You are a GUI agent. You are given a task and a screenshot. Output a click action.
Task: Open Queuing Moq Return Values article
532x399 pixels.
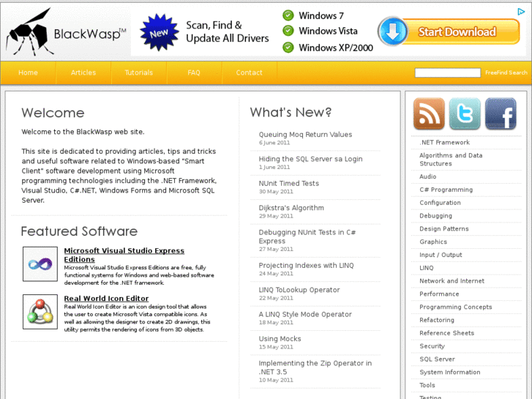(x=305, y=135)
